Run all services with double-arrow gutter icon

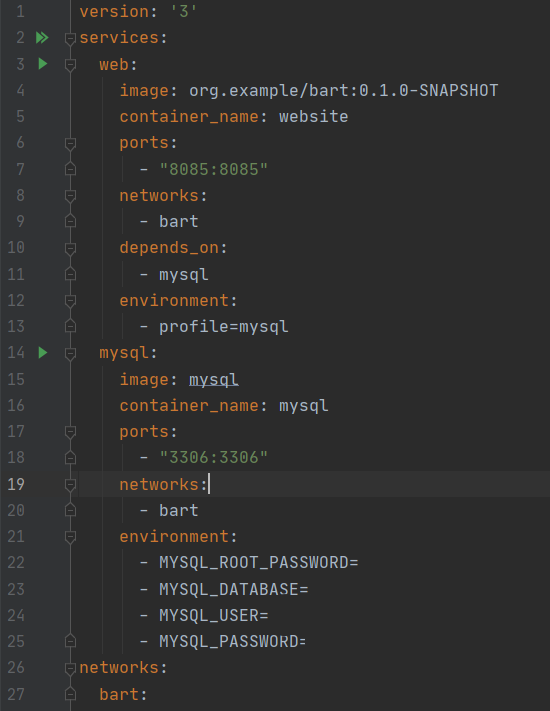click(42, 38)
